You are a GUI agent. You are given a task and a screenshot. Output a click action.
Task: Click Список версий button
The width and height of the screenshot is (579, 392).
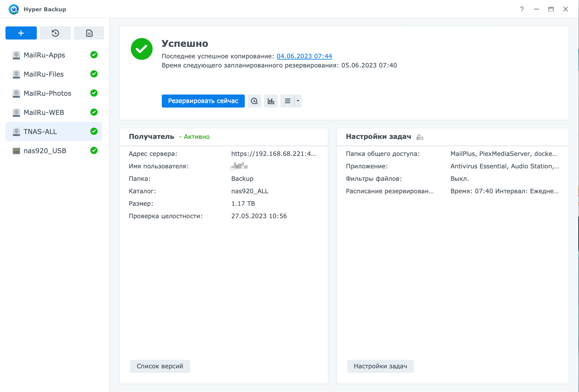coord(160,366)
